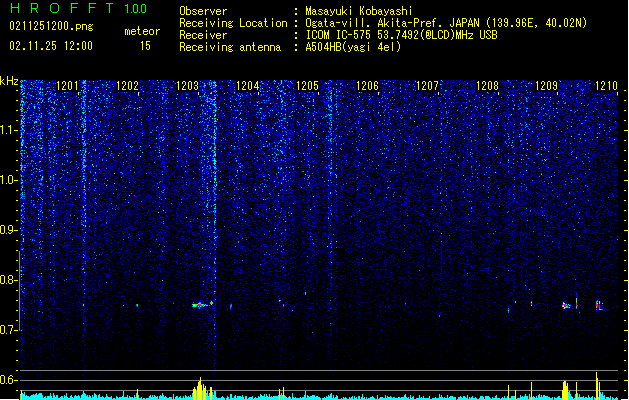Image resolution: width=629 pixels, height=400 pixels.
Task: Click the 1205 time marker
Action: point(307,86)
